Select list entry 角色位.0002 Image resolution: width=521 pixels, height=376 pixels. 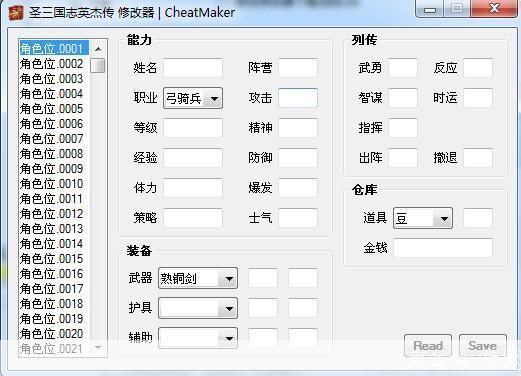point(54,64)
